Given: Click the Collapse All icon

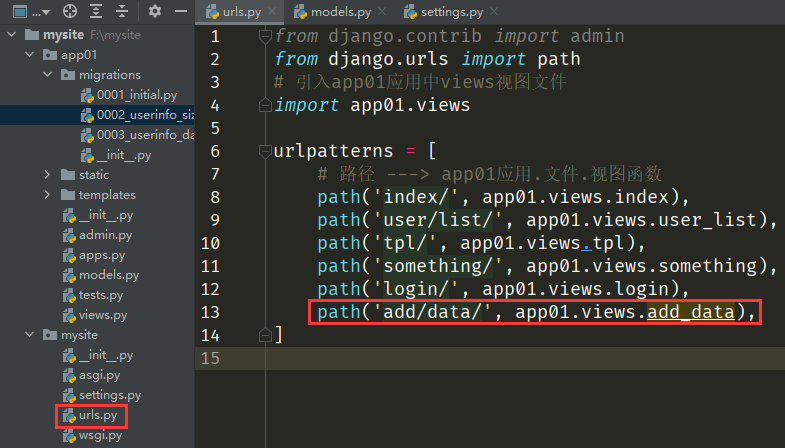Looking at the screenshot, I should coord(122,11).
